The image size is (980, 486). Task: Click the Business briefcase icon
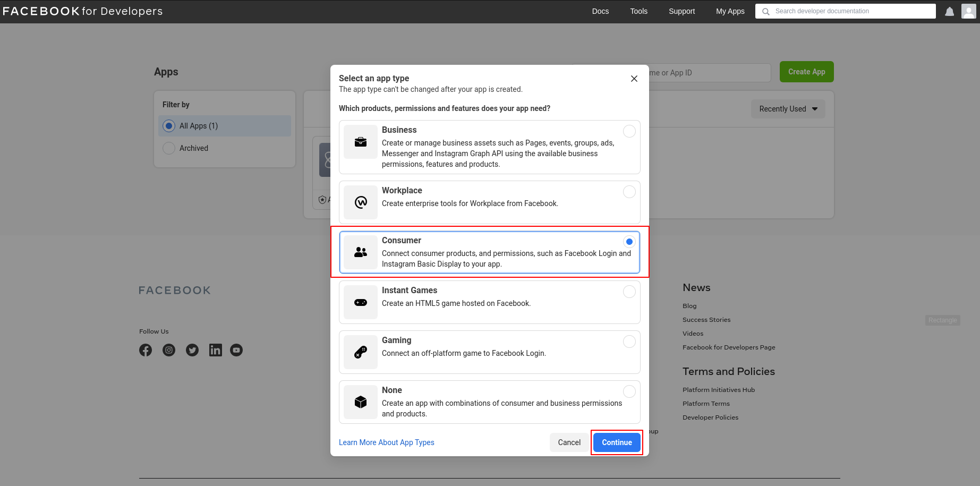click(x=361, y=142)
